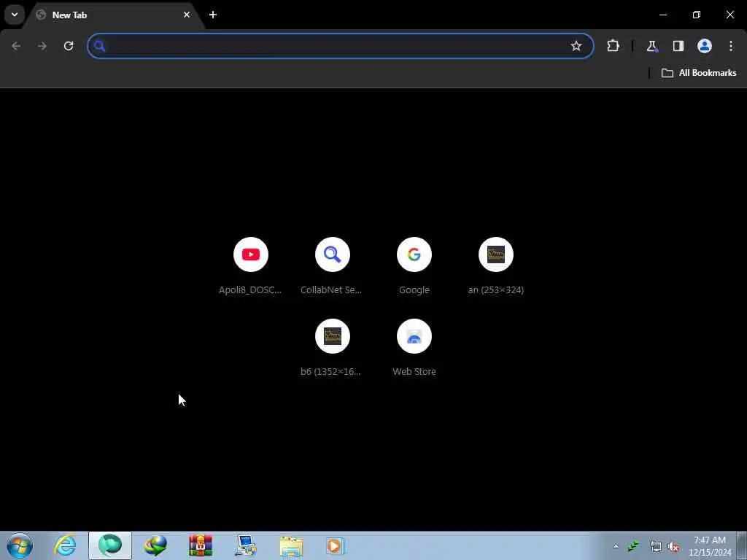Open the network tray icon
The width and height of the screenshot is (747, 560).
(656, 546)
